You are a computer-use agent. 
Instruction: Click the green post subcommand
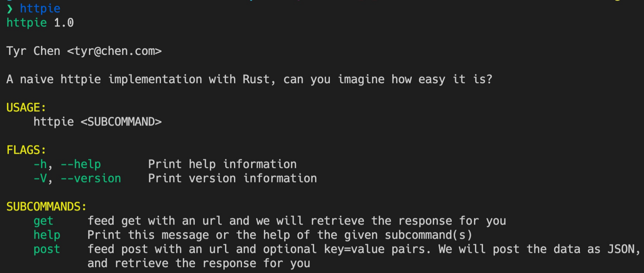(x=47, y=249)
